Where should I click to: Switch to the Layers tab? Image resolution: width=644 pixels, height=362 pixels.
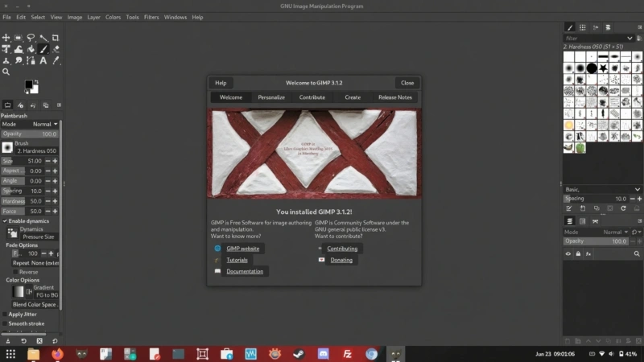pos(570,221)
